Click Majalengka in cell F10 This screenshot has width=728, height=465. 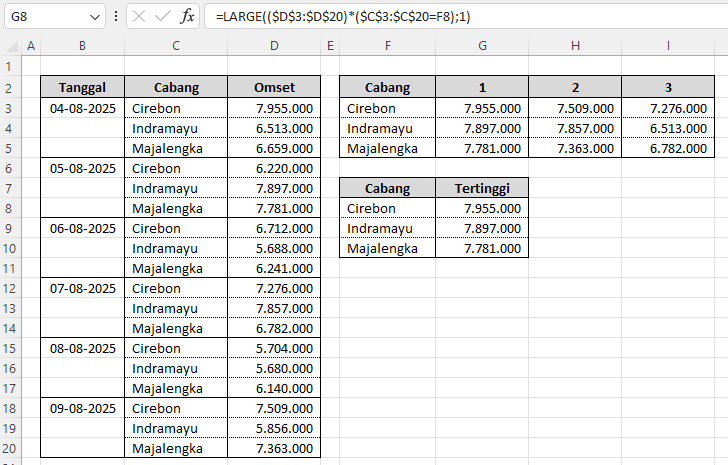coord(388,248)
